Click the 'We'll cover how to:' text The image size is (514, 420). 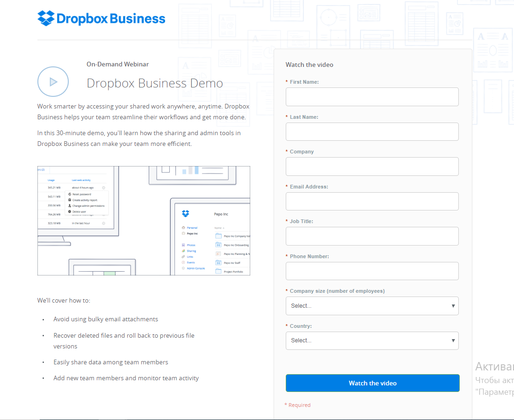64,301
